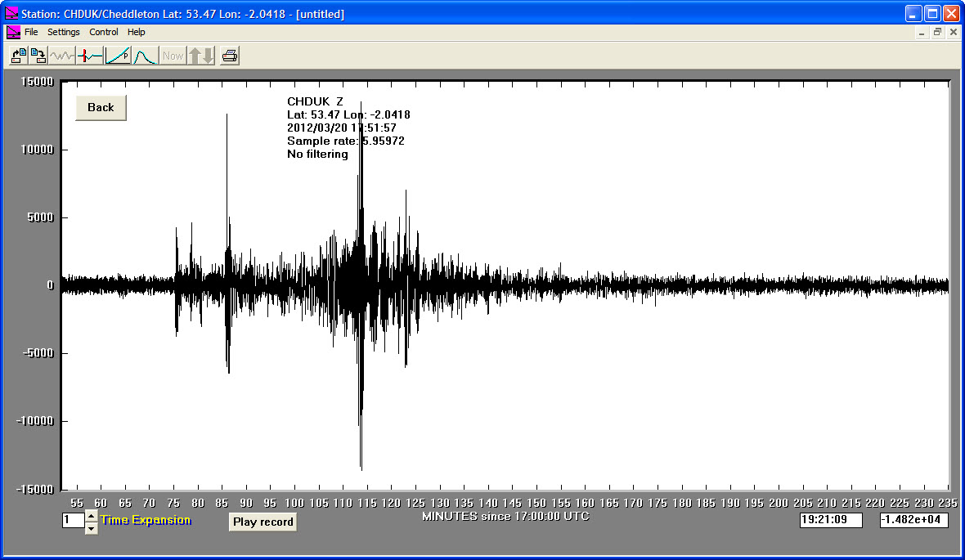Click the spectrum curve toolbar icon
The width and height of the screenshot is (965, 560).
click(x=146, y=56)
